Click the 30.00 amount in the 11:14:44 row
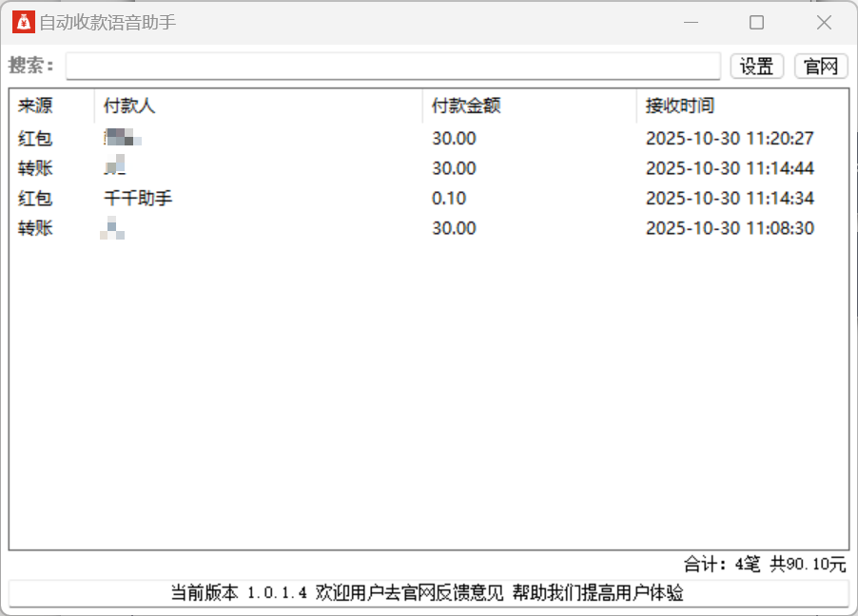Viewport: 858px width, 616px height. [x=454, y=168]
